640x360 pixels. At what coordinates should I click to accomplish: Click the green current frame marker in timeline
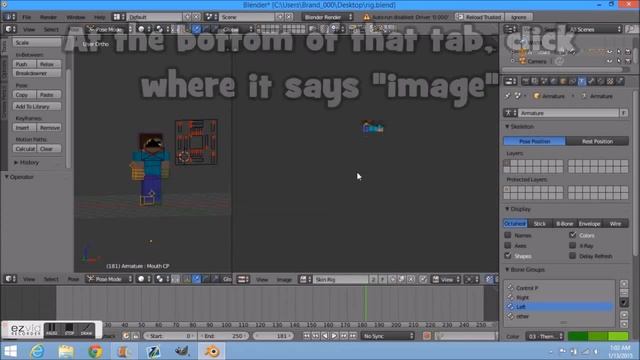365,303
